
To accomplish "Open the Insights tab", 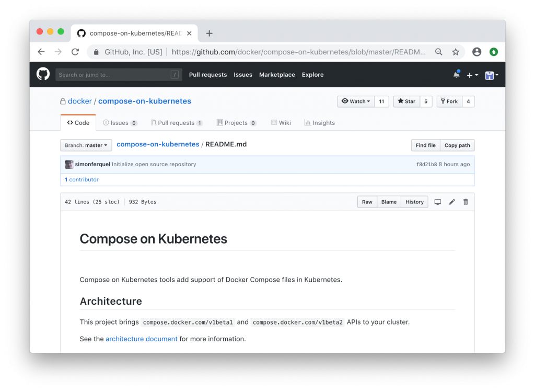I will pos(319,123).
